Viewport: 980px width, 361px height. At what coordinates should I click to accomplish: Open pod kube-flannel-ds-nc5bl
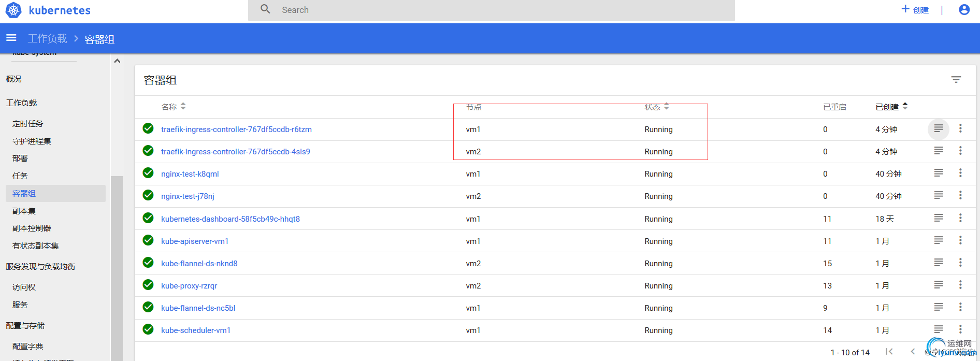(x=198, y=308)
